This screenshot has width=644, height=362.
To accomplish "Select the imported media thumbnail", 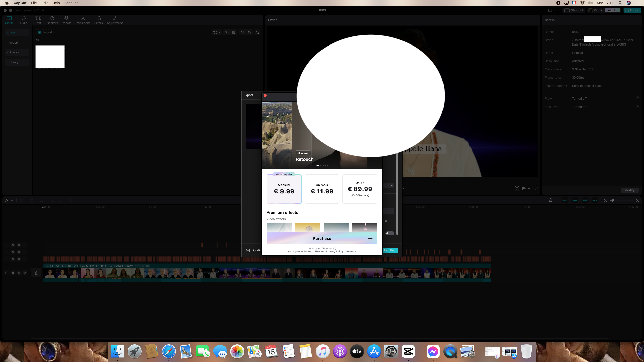I will (x=50, y=57).
